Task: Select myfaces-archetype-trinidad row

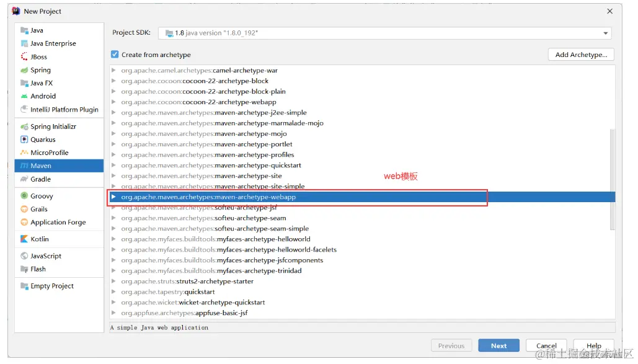Action: (362, 271)
